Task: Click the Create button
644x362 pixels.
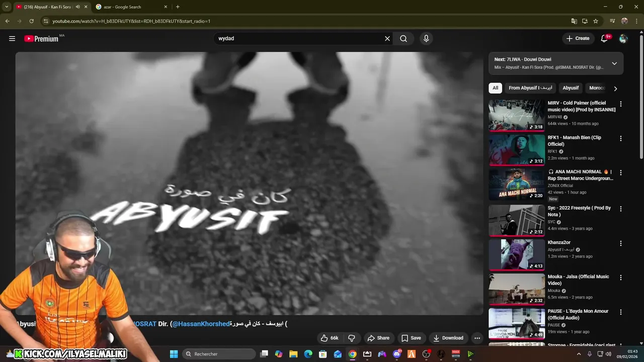Action: click(578, 38)
